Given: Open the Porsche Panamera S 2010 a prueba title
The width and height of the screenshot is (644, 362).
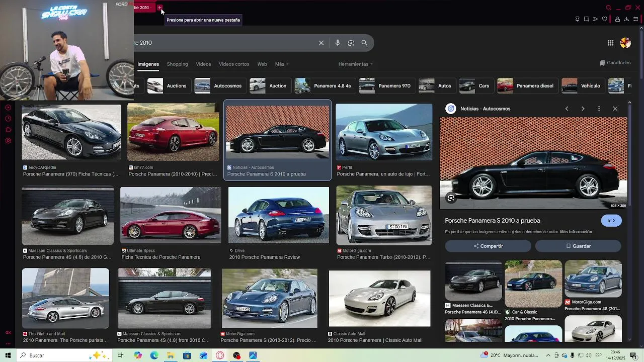Looking at the screenshot, I should point(493,221).
